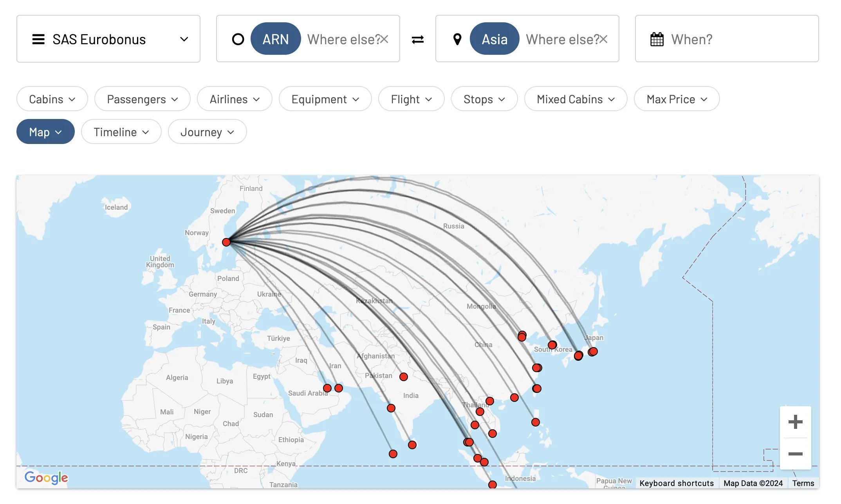The image size is (841, 504).
Task: Click the red marker beside the Japan label
Action: (593, 351)
